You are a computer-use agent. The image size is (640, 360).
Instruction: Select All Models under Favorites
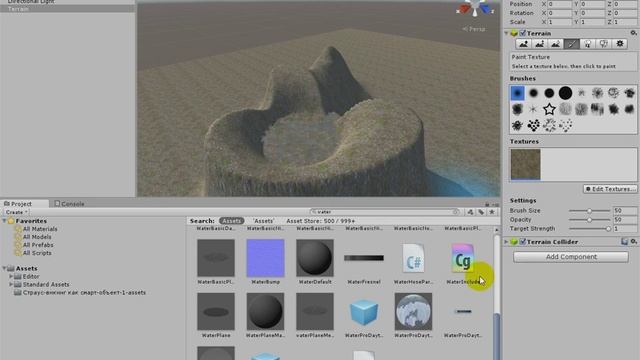click(x=37, y=237)
